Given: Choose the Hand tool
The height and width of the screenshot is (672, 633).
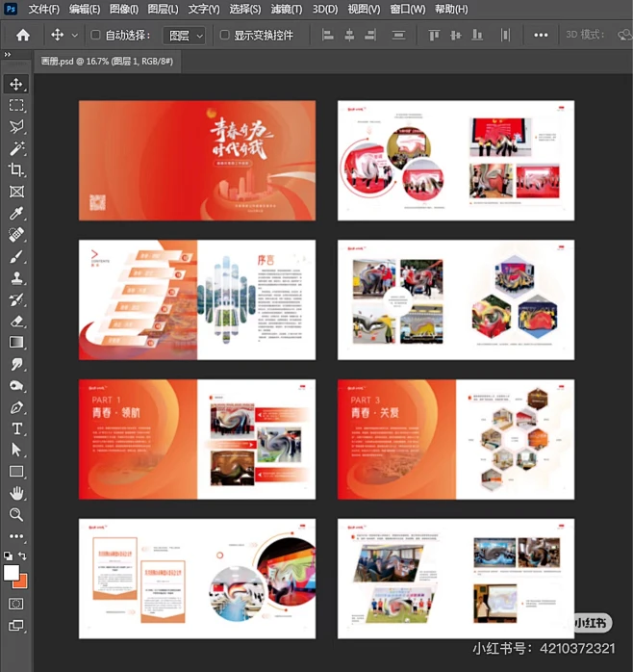Looking at the screenshot, I should click(x=16, y=493).
